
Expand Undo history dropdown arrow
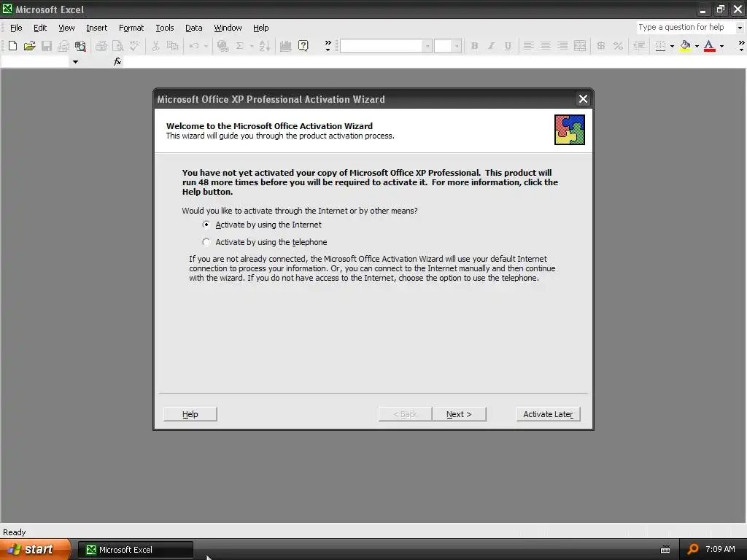click(x=206, y=46)
